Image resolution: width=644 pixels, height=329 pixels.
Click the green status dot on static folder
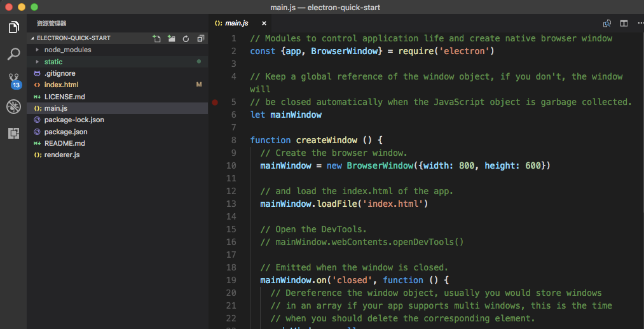199,62
